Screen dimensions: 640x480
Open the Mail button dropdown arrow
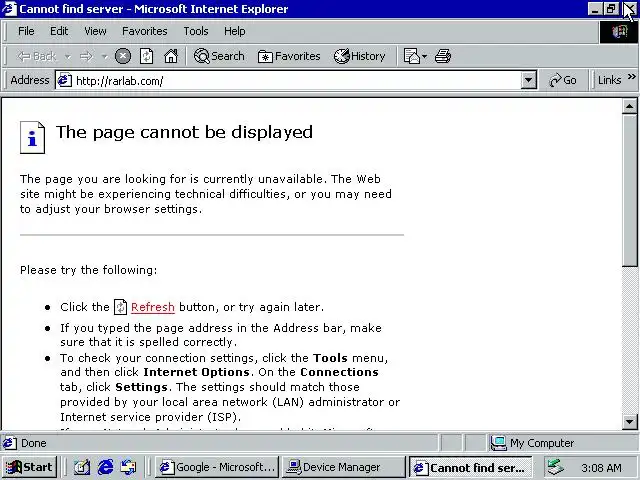(x=424, y=56)
